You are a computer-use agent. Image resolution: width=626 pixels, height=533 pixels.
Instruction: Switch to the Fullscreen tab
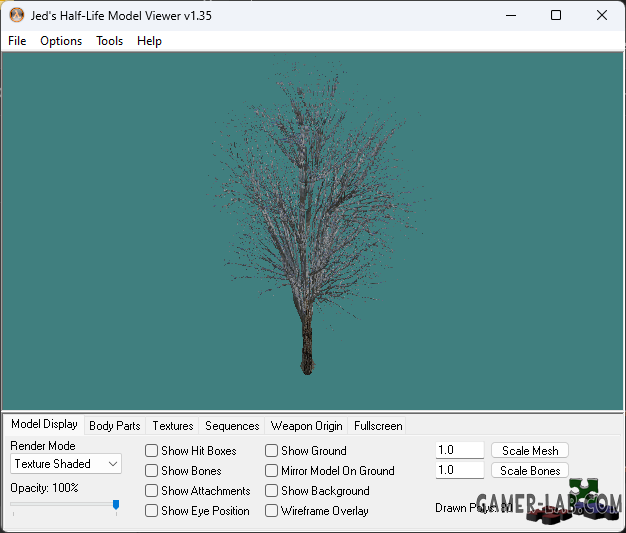(x=378, y=426)
